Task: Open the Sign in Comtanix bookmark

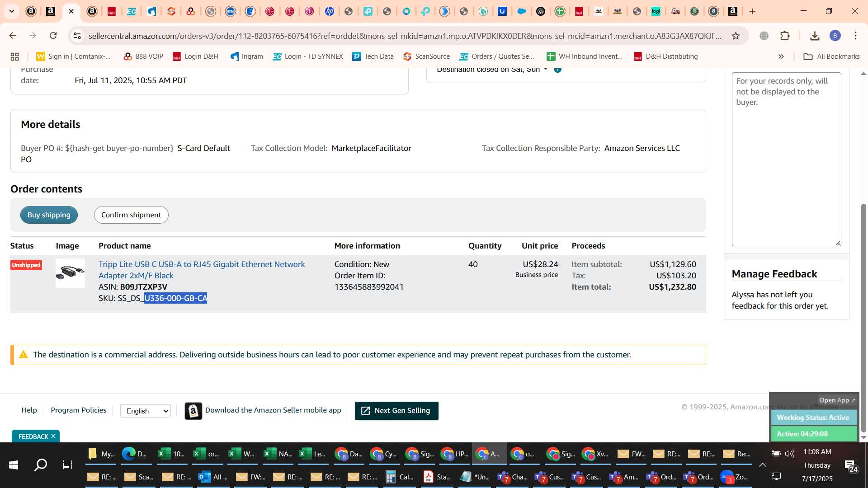Action: pos(74,56)
